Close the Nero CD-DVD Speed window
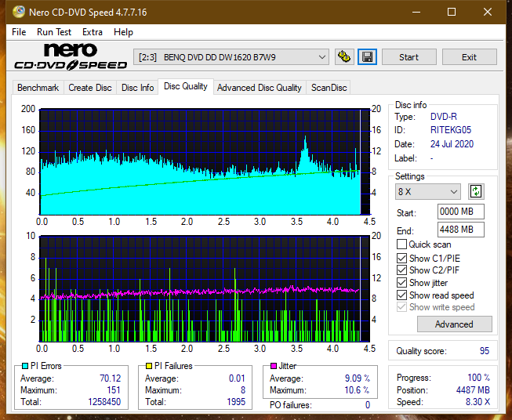The height and width of the screenshot is (420, 512). tap(488, 12)
